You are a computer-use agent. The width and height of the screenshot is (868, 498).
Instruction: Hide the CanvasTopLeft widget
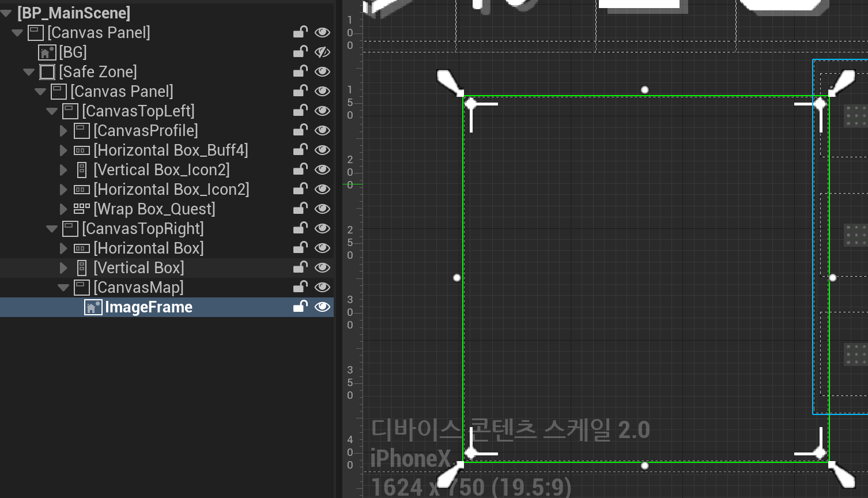[322, 111]
